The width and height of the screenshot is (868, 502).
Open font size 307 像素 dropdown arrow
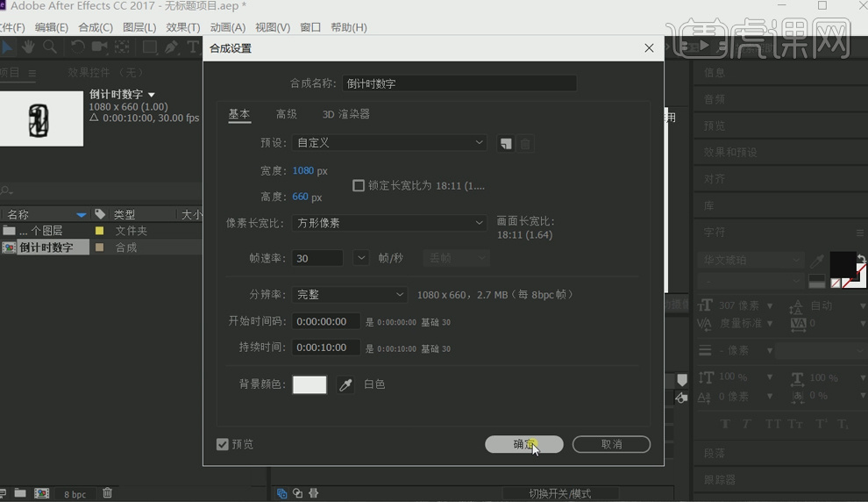pyautogui.click(x=770, y=306)
